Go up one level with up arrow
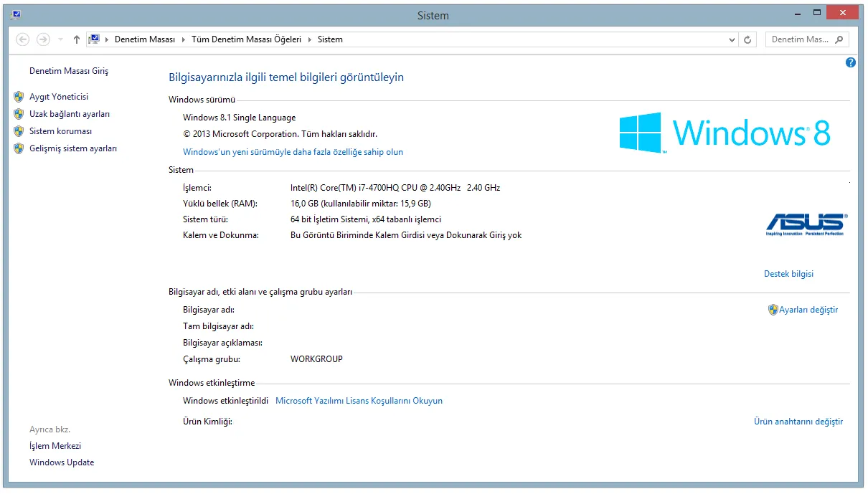868x494 pixels. pos(77,39)
